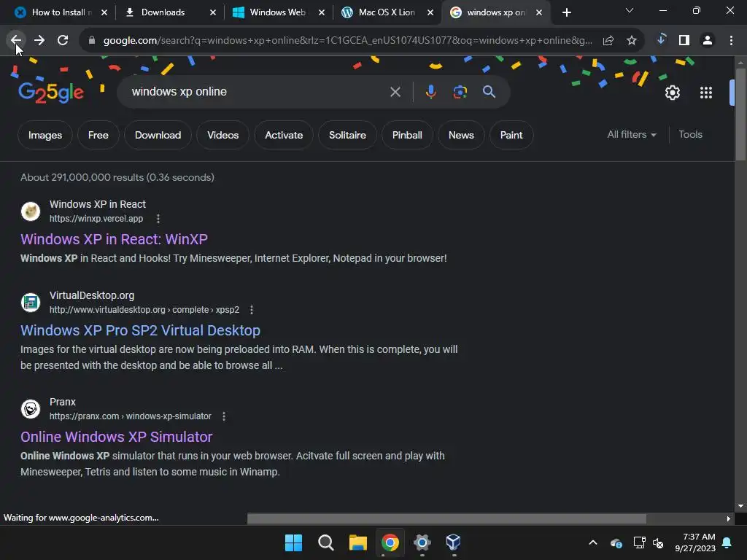Share this page from address bar
Screen dimensions: 747x560
click(x=608, y=41)
